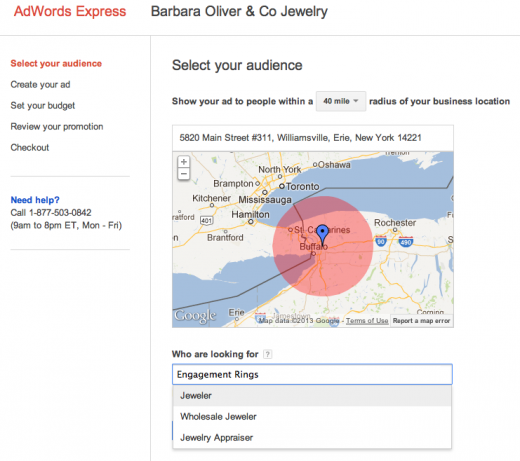Click the I-490 highway shield near Rochester
Screen dimensions: 520x461
click(406, 241)
